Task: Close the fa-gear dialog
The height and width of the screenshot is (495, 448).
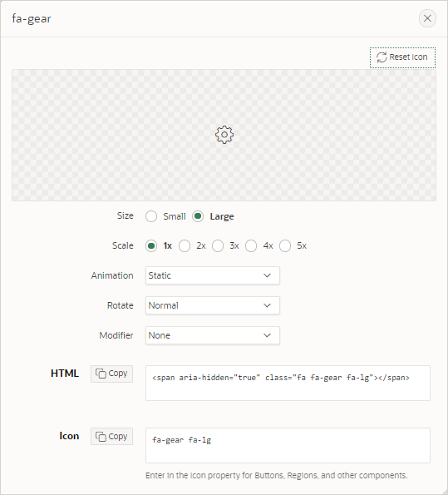Action: (427, 18)
